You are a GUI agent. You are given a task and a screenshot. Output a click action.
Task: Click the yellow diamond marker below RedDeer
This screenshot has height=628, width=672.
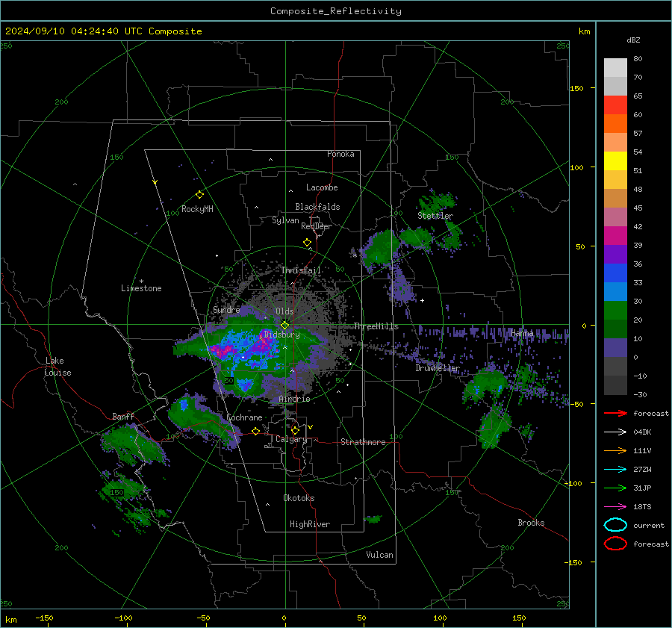point(307,243)
